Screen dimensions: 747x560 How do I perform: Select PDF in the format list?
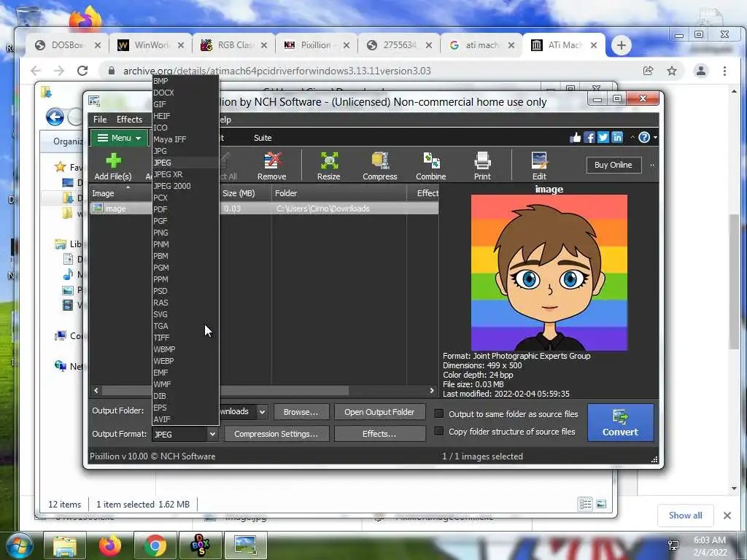(185, 209)
